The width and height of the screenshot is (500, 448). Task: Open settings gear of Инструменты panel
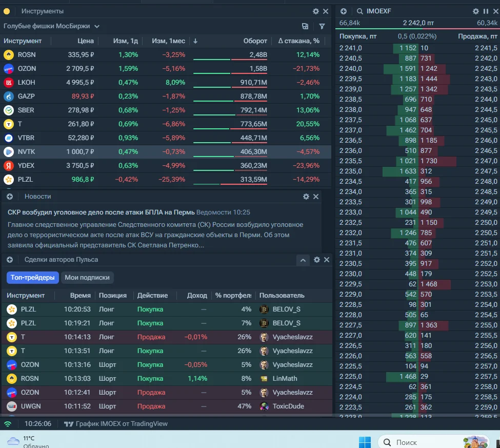click(x=316, y=11)
